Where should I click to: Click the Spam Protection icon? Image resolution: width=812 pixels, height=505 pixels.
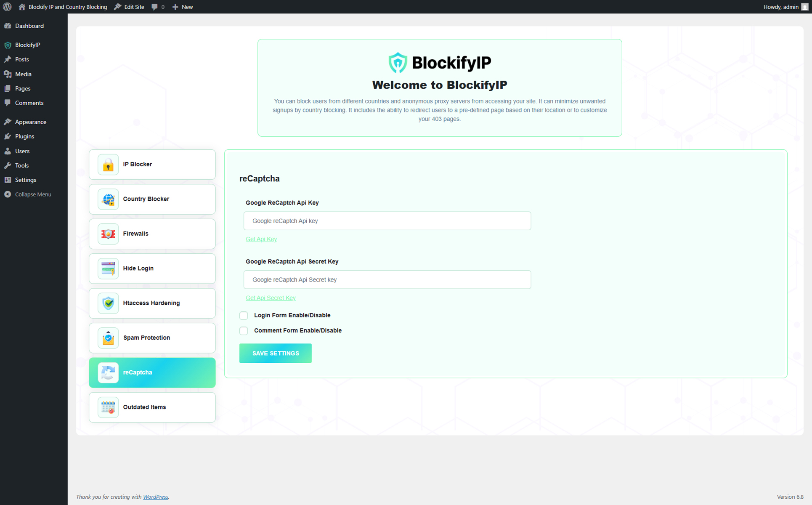pyautogui.click(x=108, y=338)
